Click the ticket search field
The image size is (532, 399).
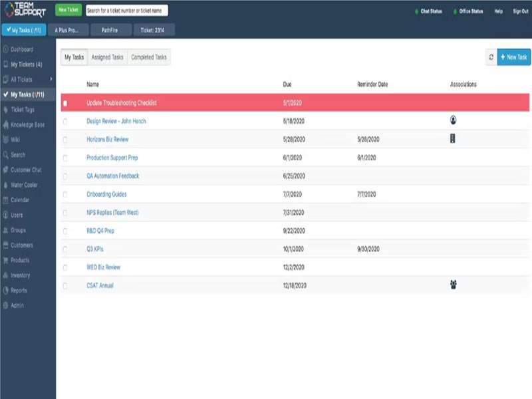(128, 11)
